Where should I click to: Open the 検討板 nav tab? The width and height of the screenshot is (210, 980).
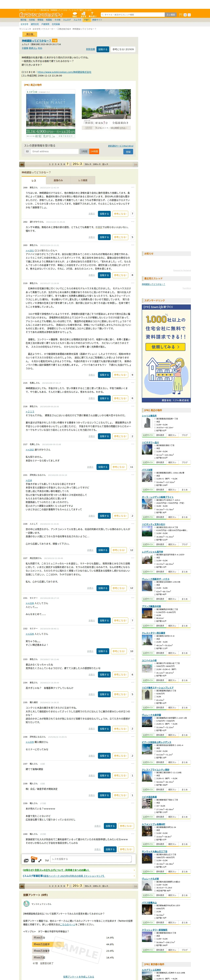24,20
